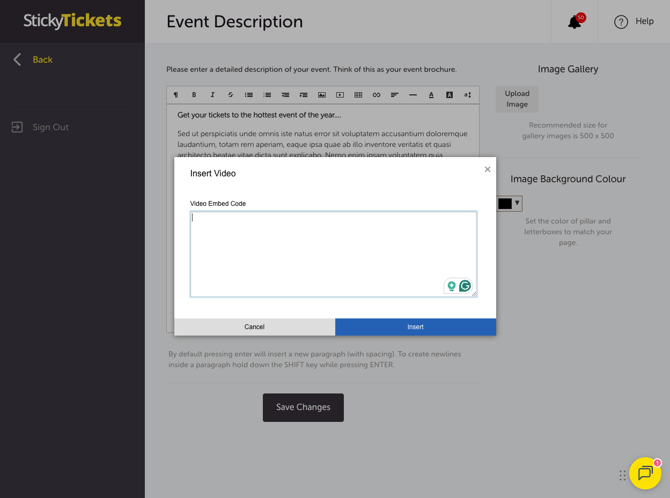Viewport: 670px width, 498px height.
Task: Click the Sign Out link
Action: click(x=50, y=127)
